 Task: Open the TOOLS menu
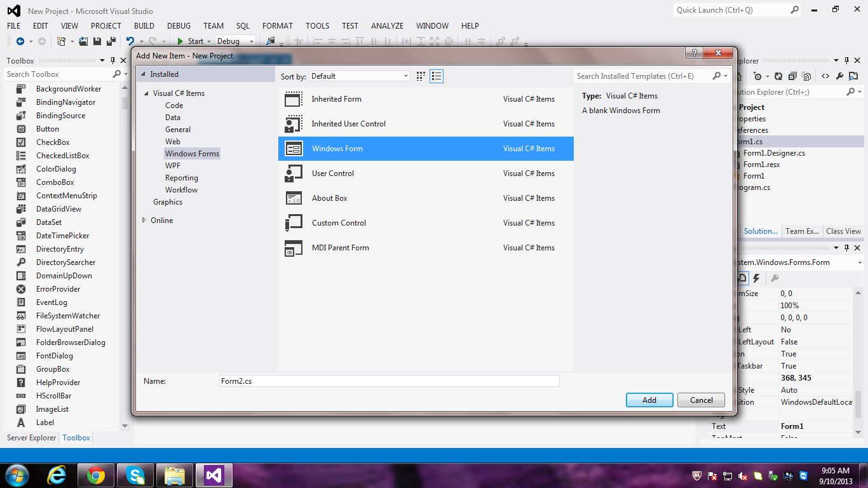[317, 26]
